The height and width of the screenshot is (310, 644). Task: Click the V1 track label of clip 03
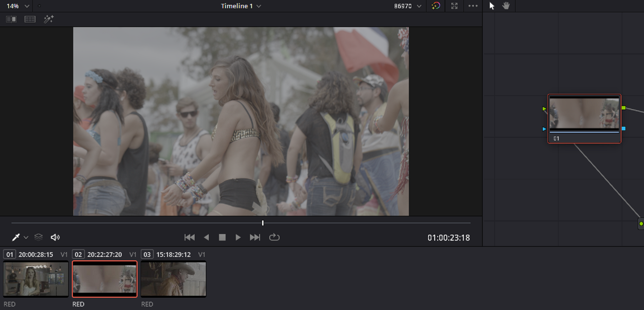(x=202, y=255)
